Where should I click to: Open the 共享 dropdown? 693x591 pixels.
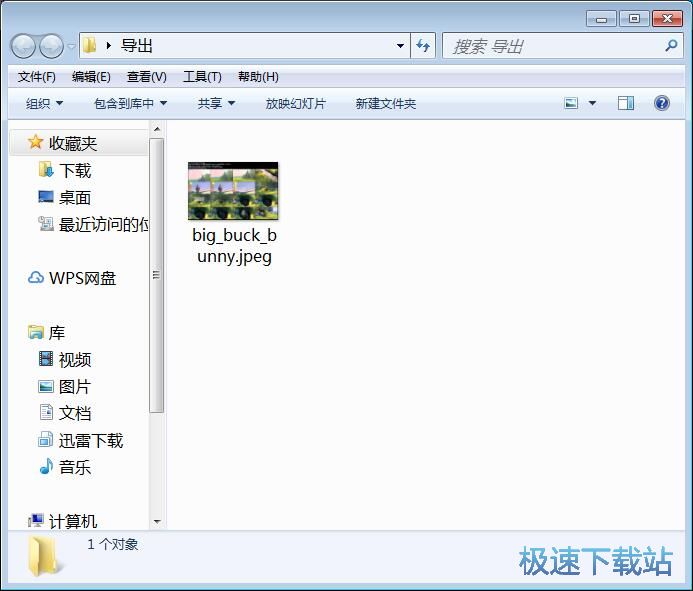[216, 103]
